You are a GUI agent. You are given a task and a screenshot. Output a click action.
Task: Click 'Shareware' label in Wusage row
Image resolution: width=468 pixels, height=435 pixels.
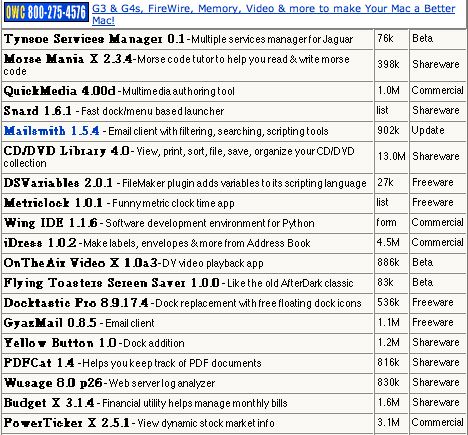click(436, 382)
